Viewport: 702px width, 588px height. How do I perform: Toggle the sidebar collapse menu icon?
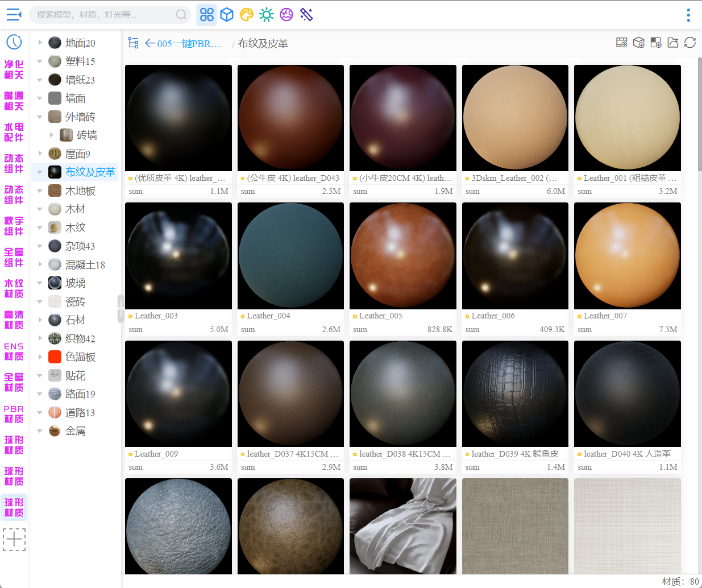click(x=14, y=15)
